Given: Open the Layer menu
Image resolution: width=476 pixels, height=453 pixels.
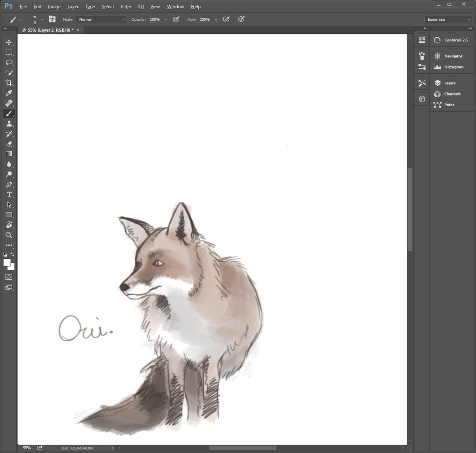Looking at the screenshot, I should [73, 7].
